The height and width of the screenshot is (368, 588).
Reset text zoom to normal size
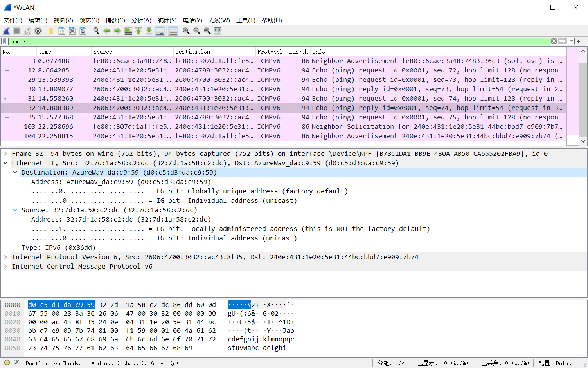(207, 31)
